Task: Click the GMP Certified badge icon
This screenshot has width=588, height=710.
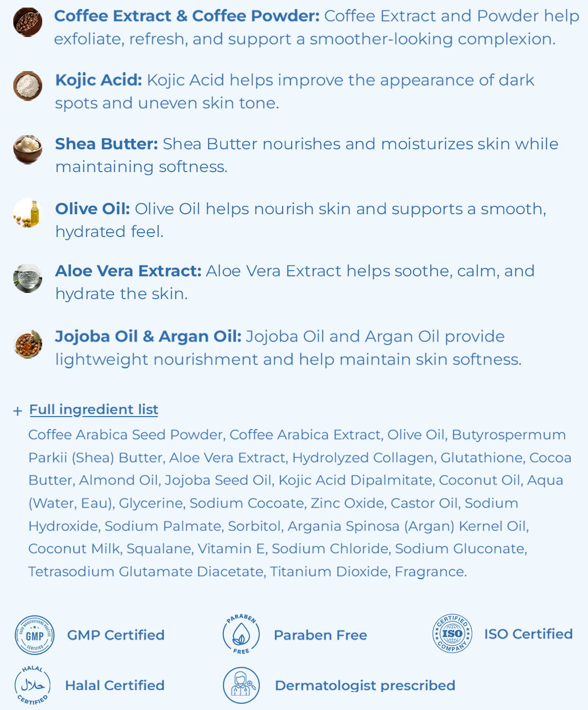Action: (x=35, y=635)
